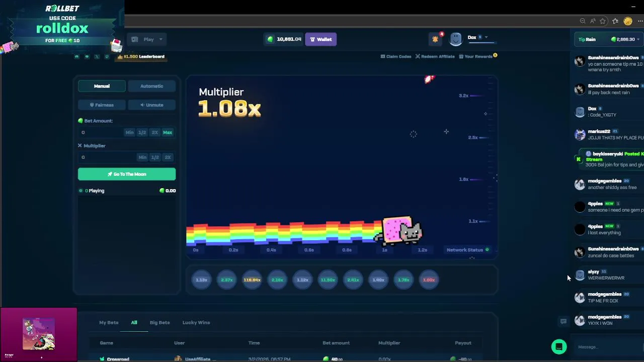Expand the Dox account dropdown arrow
Screen dimensions: 644x362
pyautogui.click(x=487, y=37)
